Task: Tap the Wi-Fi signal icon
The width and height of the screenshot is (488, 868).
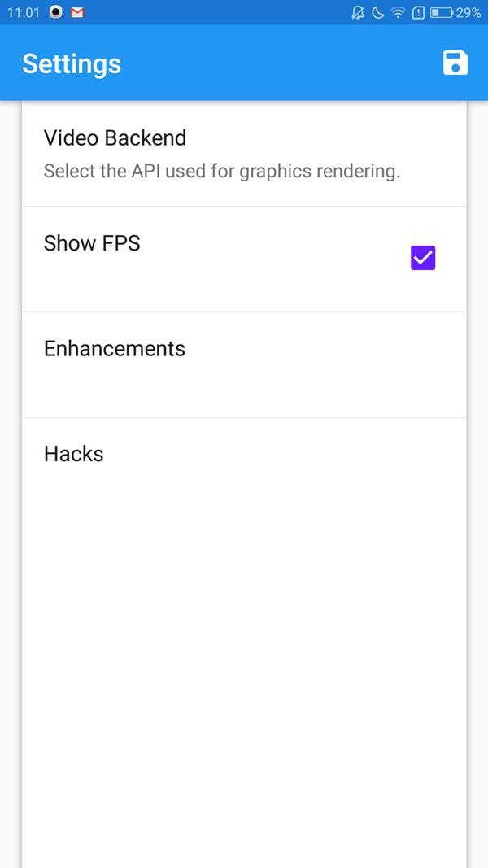Action: (398, 12)
